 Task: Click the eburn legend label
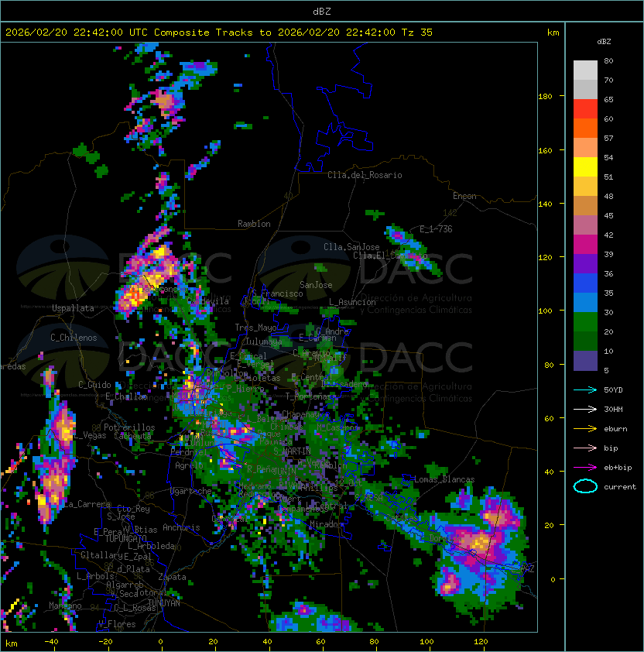pos(615,429)
